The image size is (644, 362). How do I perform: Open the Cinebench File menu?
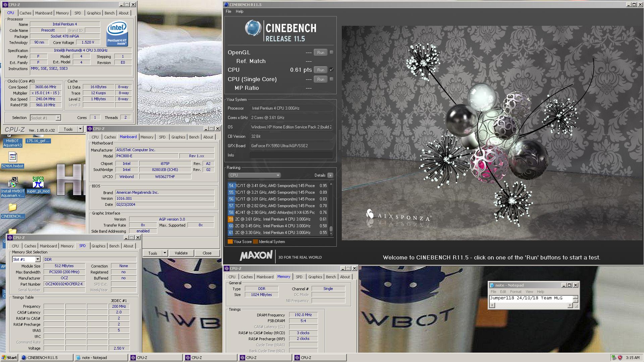coord(228,11)
